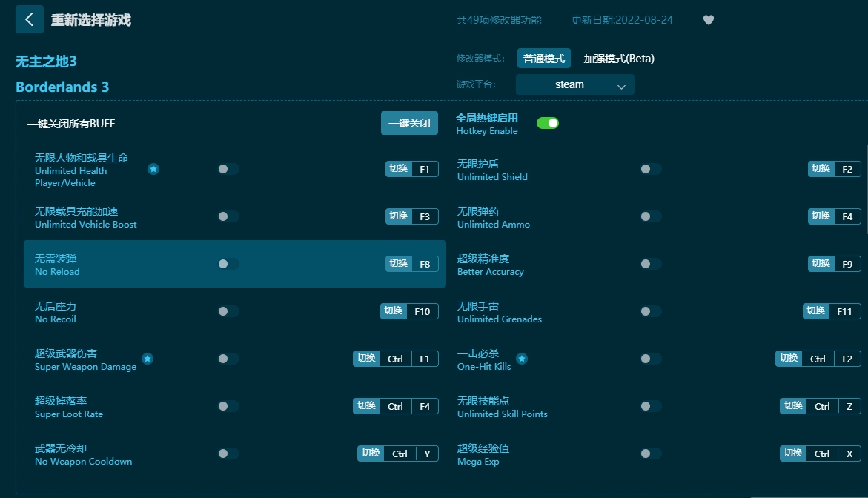Click star icon beside Unlimited Health
The height and width of the screenshot is (498, 868).
(153, 169)
